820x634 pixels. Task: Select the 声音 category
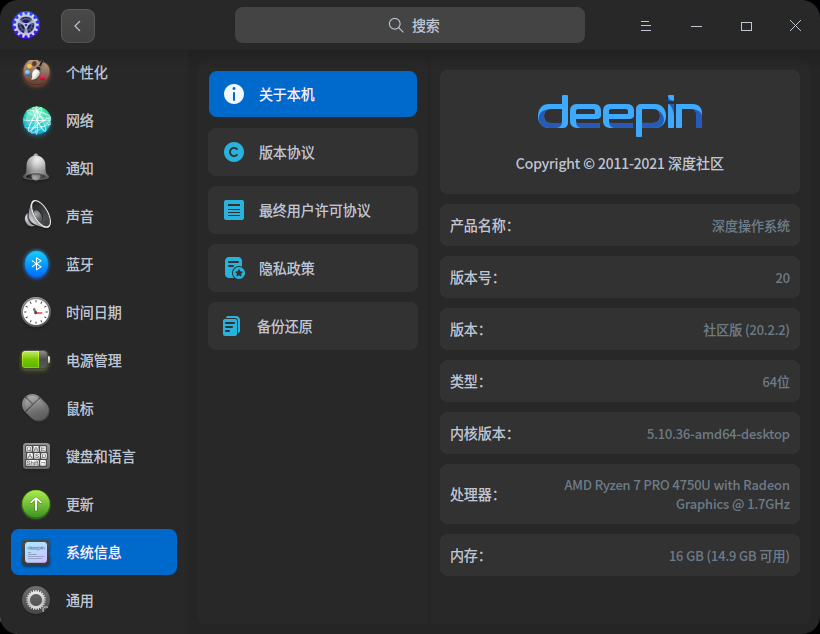(94, 216)
